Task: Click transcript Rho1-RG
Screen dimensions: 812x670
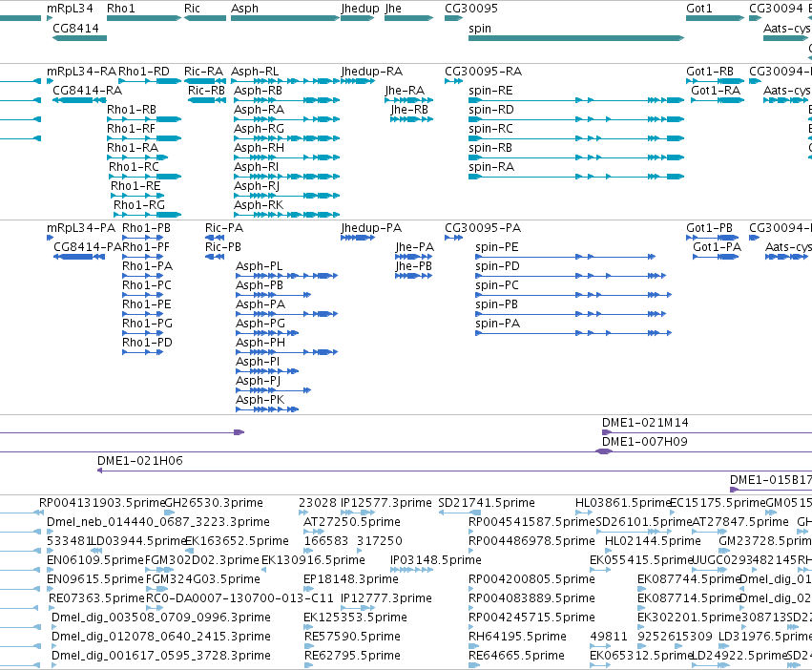Action: (147, 215)
